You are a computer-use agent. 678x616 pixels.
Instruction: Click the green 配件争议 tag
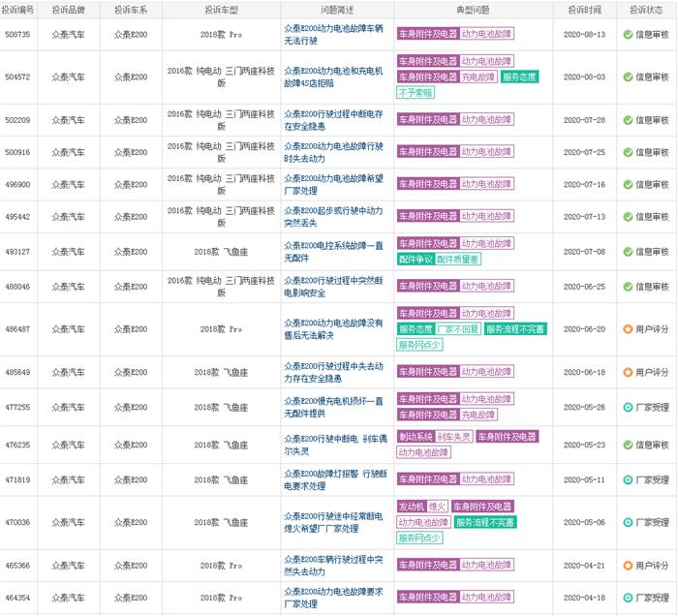(x=416, y=259)
